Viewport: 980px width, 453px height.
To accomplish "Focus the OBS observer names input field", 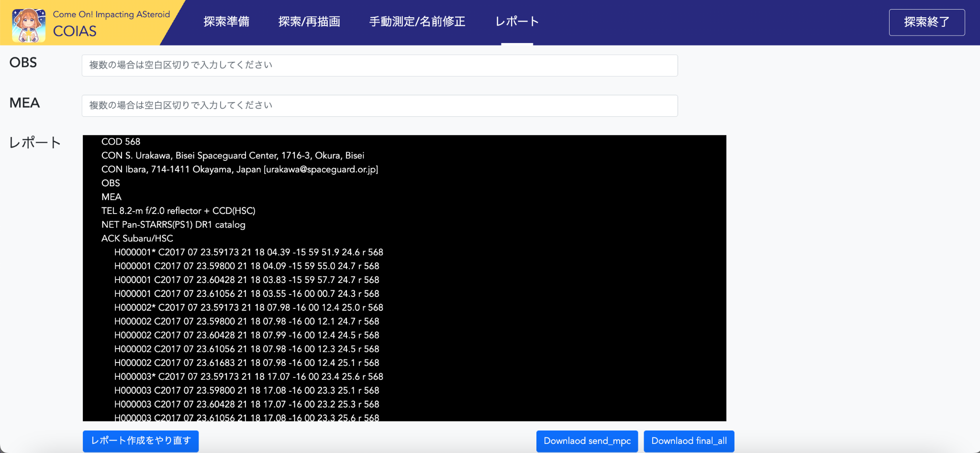I will tap(379, 65).
